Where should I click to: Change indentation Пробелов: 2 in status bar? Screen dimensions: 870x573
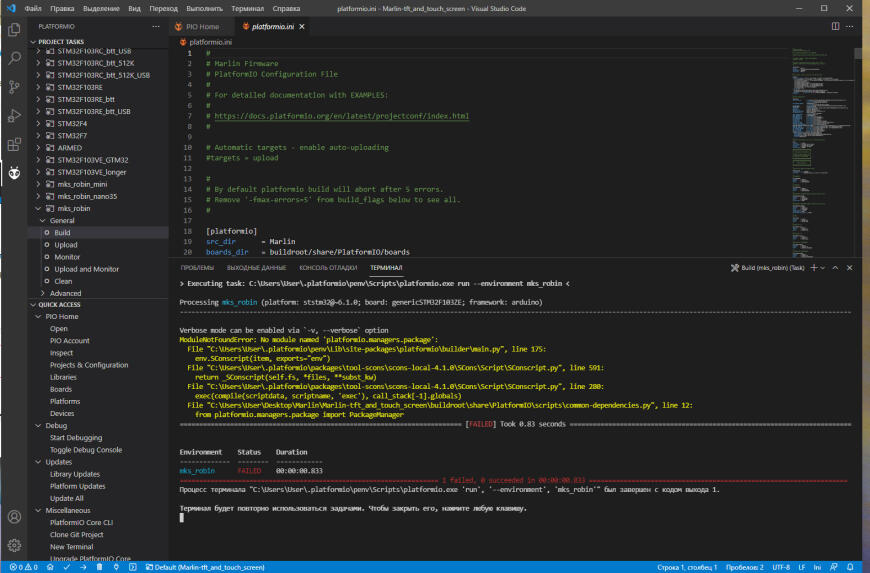coord(745,567)
